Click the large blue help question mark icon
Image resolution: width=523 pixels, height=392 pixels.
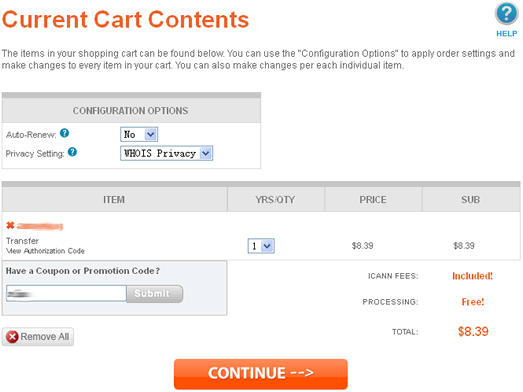[506, 14]
